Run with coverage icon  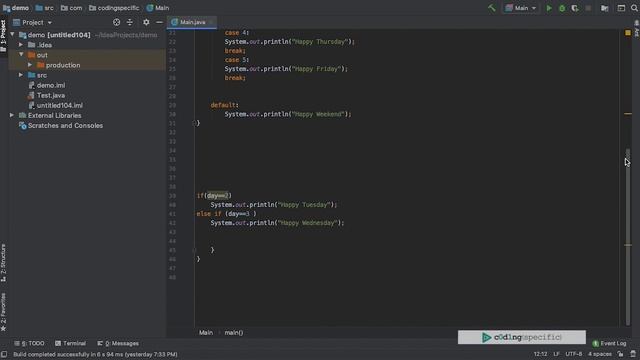point(575,8)
